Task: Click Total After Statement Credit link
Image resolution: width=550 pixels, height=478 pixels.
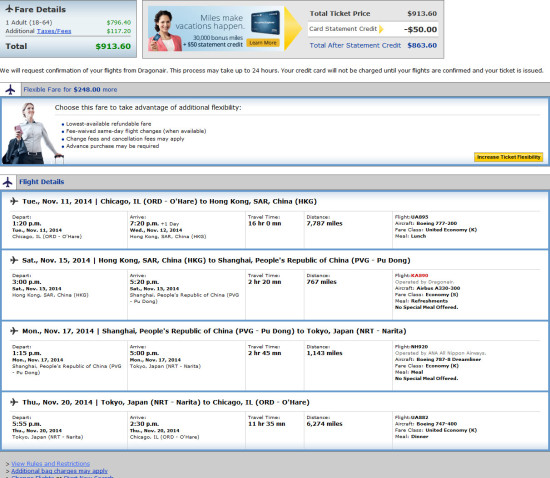Action: (x=355, y=46)
